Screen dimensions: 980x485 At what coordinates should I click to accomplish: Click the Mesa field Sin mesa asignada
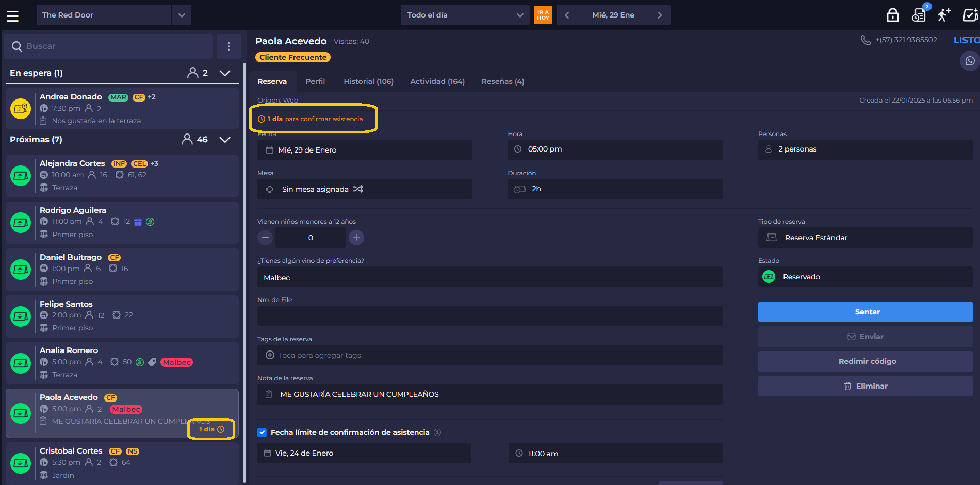[x=364, y=189]
